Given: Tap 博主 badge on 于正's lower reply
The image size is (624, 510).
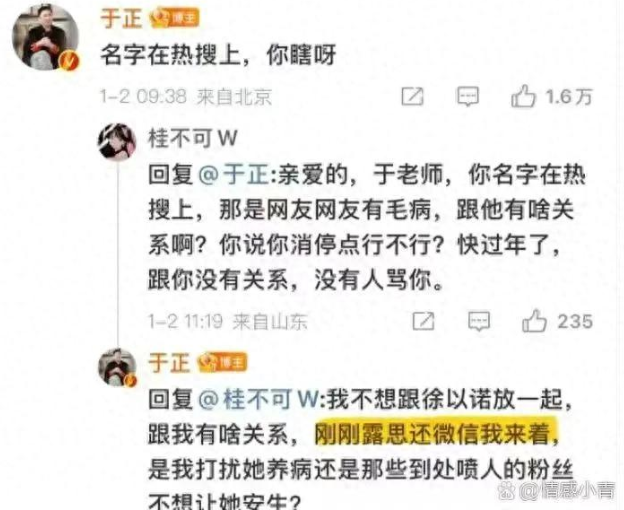Looking at the screenshot, I should 223,362.
